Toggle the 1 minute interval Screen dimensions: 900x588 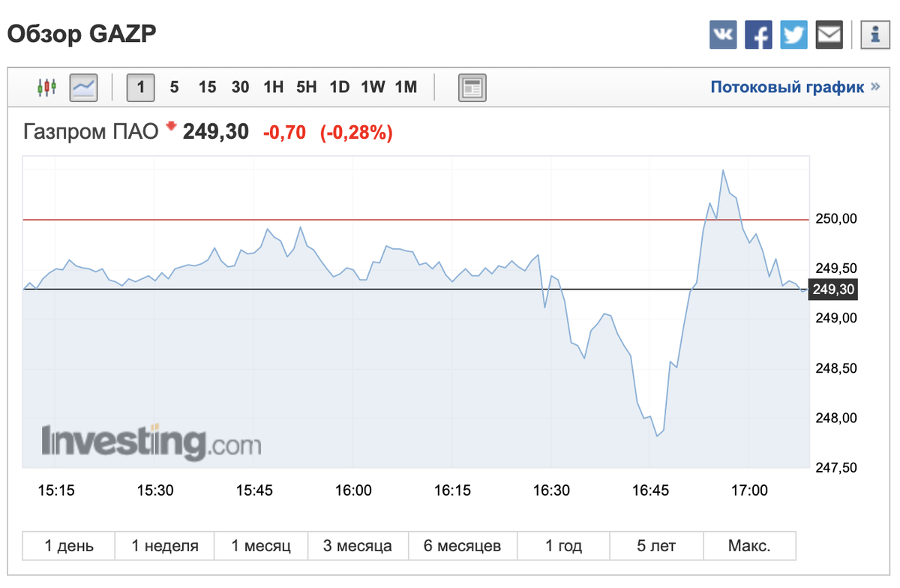coord(141,88)
